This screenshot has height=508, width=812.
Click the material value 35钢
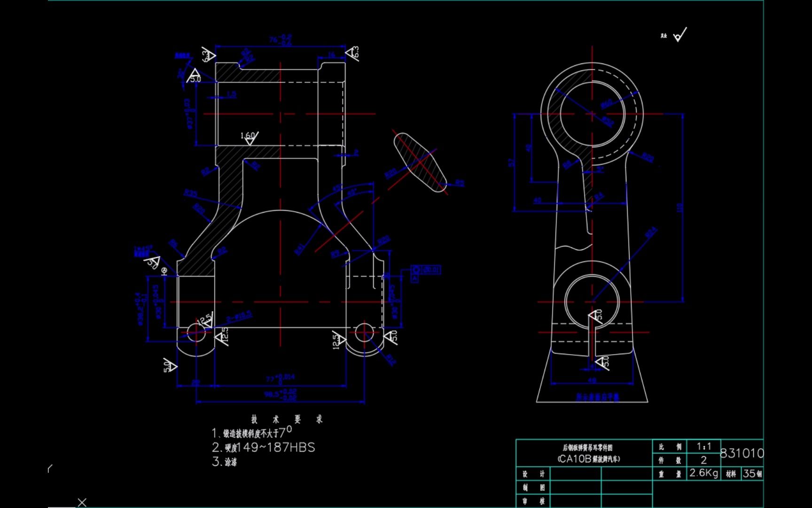[752, 474]
